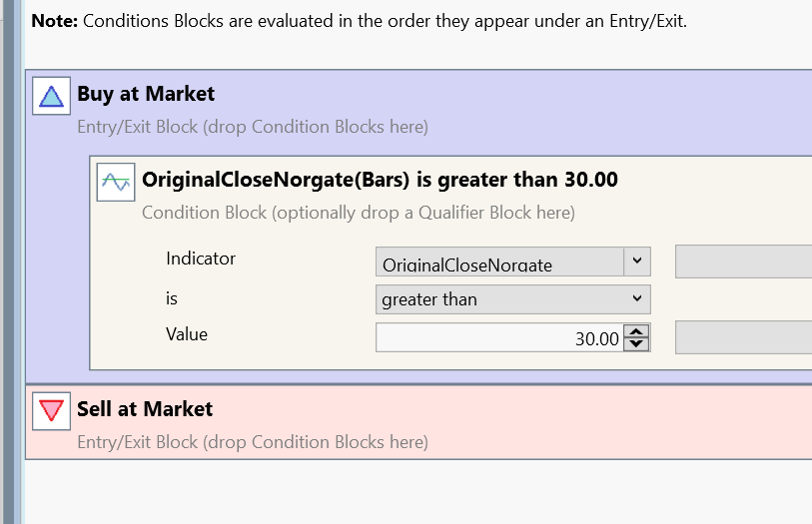
Task: Open the Indicator dropdown arrow
Action: tap(637, 262)
